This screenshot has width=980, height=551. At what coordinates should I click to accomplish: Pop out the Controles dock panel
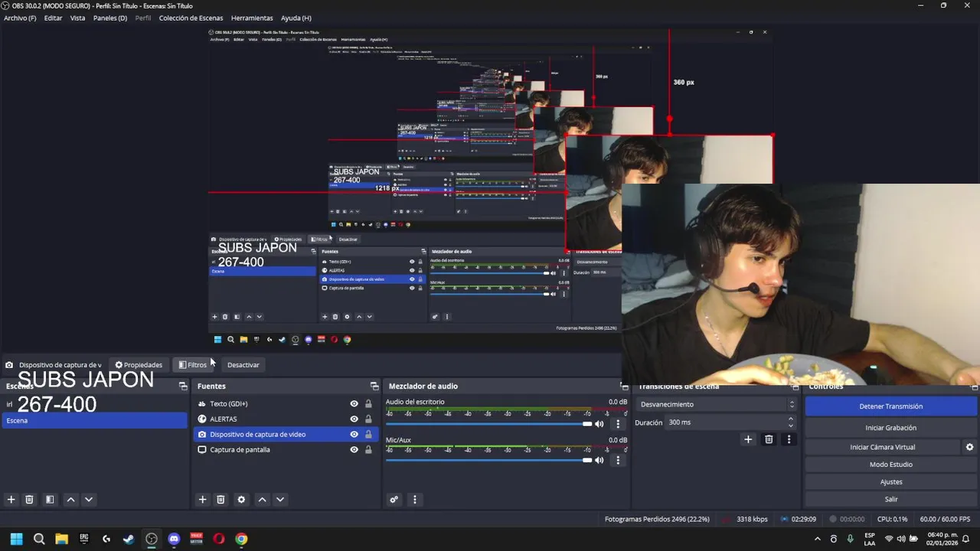[975, 387]
